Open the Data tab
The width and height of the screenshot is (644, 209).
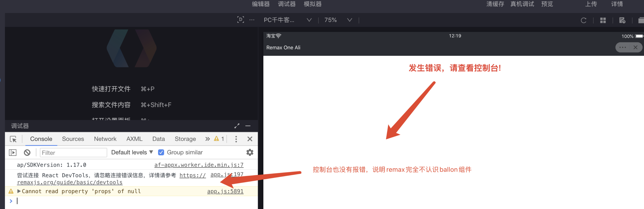coord(159,139)
